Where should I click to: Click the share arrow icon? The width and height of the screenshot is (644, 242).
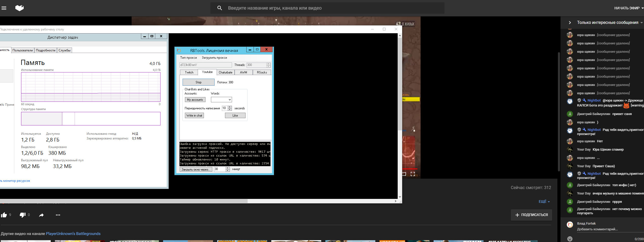[x=41, y=215]
